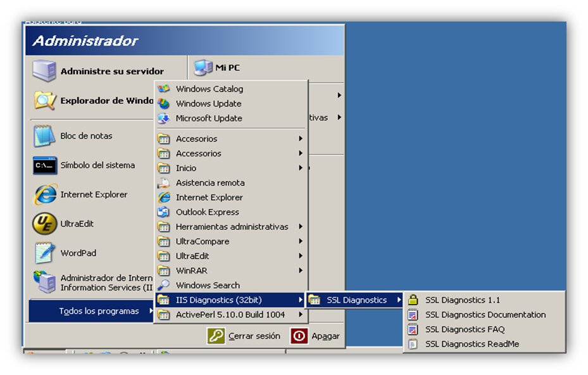Viewport: 588px width, 375px height.
Task: Click the Apagar text label
Action: [325, 336]
